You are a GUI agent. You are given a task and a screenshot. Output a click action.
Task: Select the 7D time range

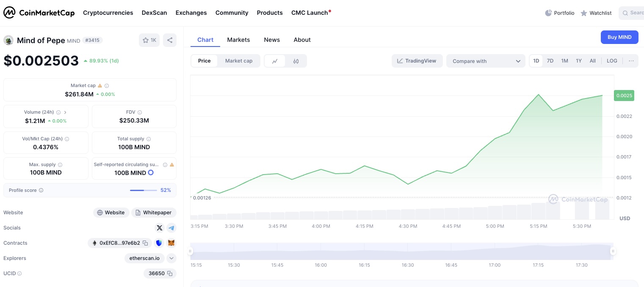550,61
